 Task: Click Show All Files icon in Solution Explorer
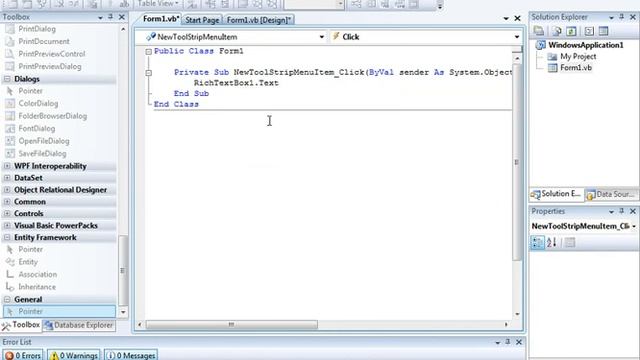coord(557,31)
